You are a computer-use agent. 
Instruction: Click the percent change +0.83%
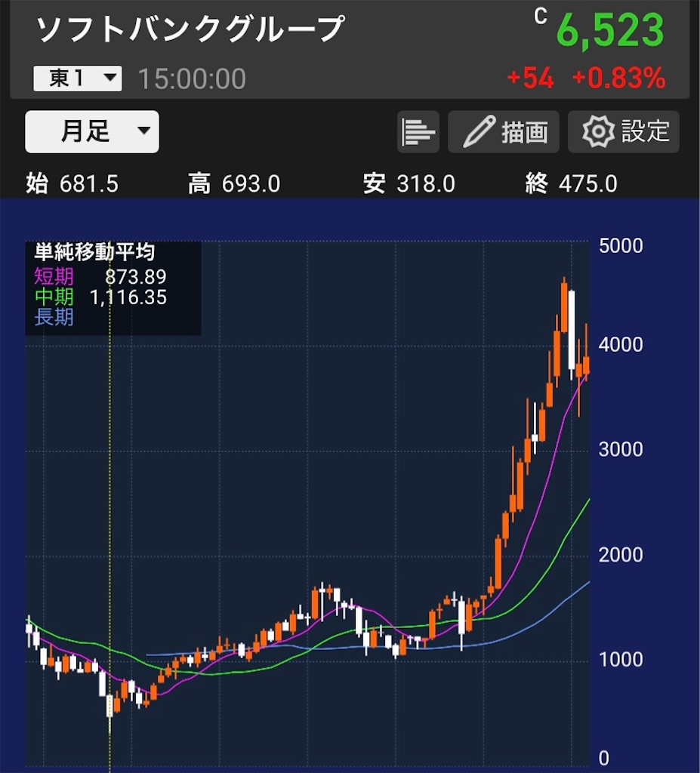pyautogui.click(x=619, y=79)
